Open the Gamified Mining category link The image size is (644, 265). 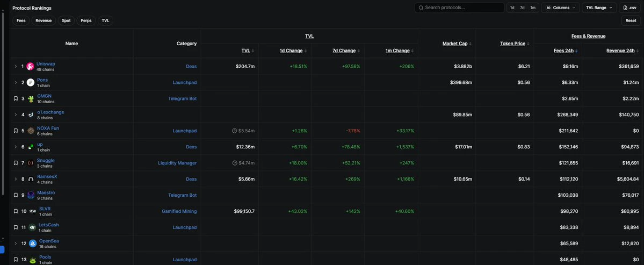(179, 211)
